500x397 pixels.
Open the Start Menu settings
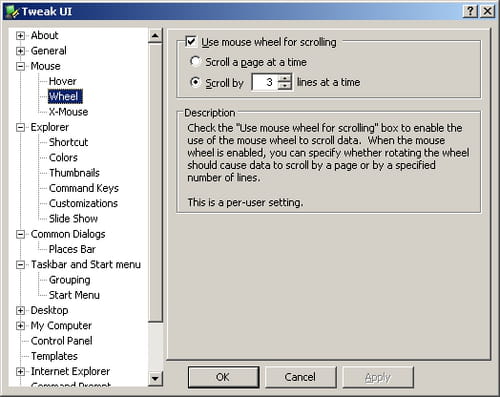pyautogui.click(x=74, y=295)
